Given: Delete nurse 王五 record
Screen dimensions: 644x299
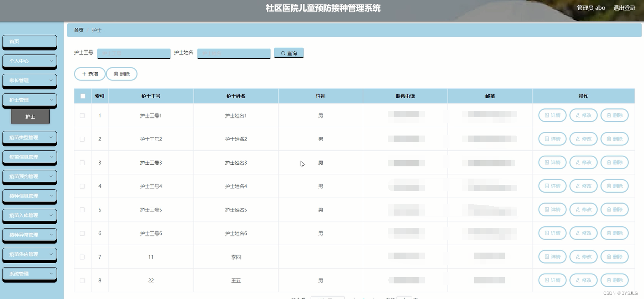Looking at the screenshot, I should [614, 280].
